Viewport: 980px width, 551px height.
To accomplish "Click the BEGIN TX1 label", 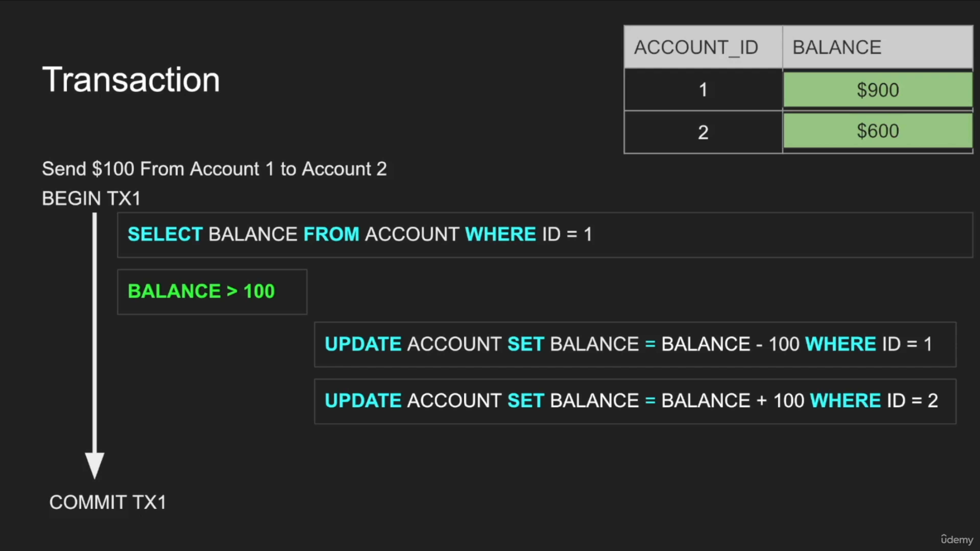I will click(x=91, y=198).
